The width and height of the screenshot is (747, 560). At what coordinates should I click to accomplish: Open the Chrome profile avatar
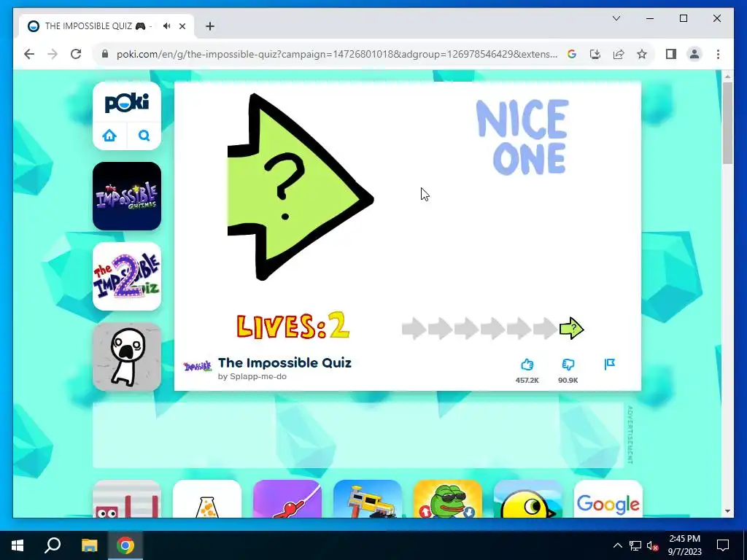694,54
